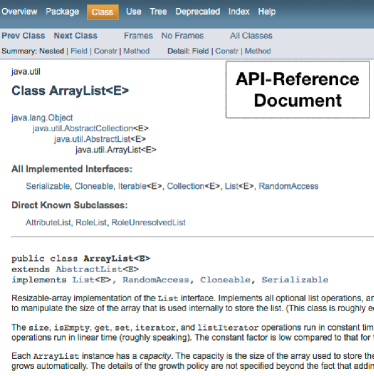Open List<E> in implemented interfaces list
374x376 pixels.
pyautogui.click(x=239, y=186)
